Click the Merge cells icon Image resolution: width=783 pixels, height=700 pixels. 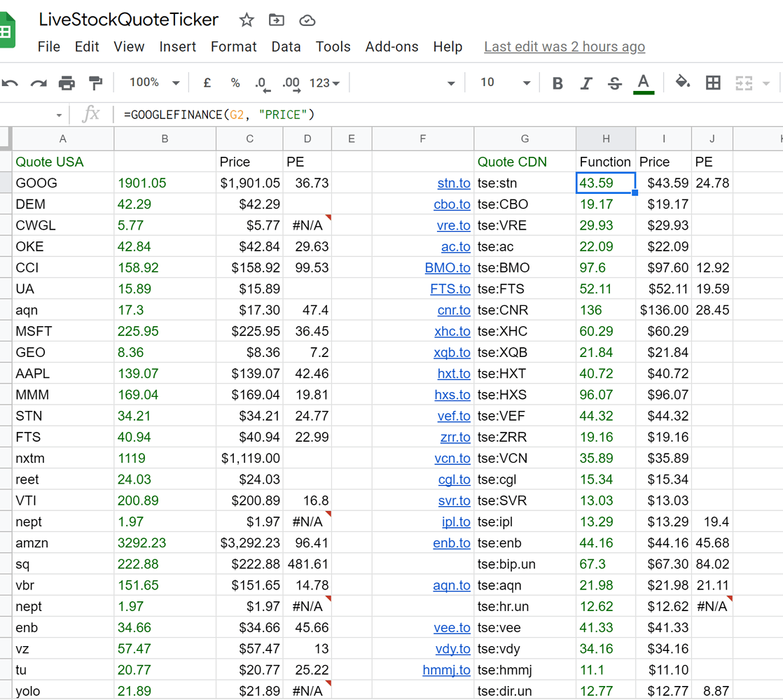744,83
